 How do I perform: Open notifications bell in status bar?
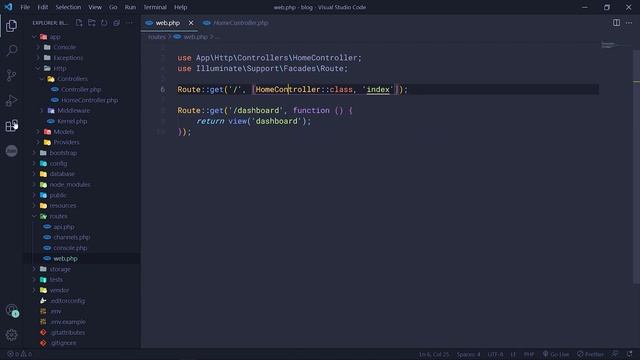[629, 354]
